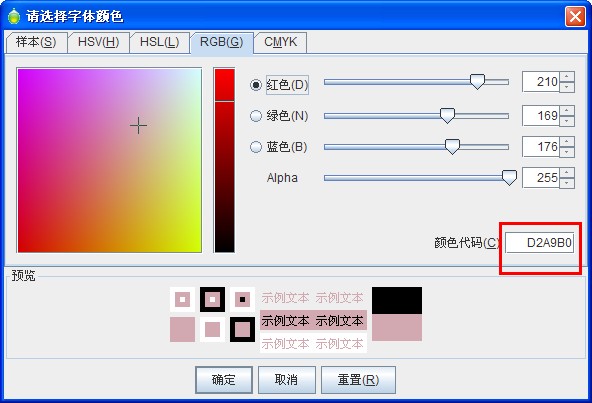The width and height of the screenshot is (592, 403).
Task: Click the crosshair in the color gradient square
Action: [x=139, y=126]
